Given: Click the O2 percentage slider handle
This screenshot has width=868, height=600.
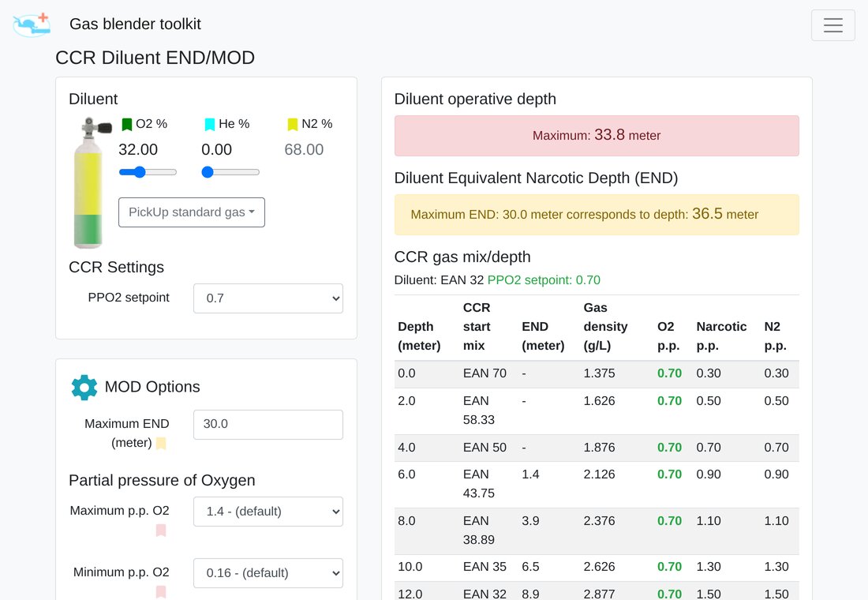Looking at the screenshot, I should (x=140, y=172).
